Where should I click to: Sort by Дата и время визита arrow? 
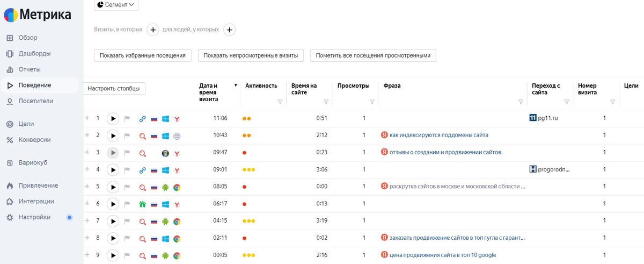coord(236,85)
